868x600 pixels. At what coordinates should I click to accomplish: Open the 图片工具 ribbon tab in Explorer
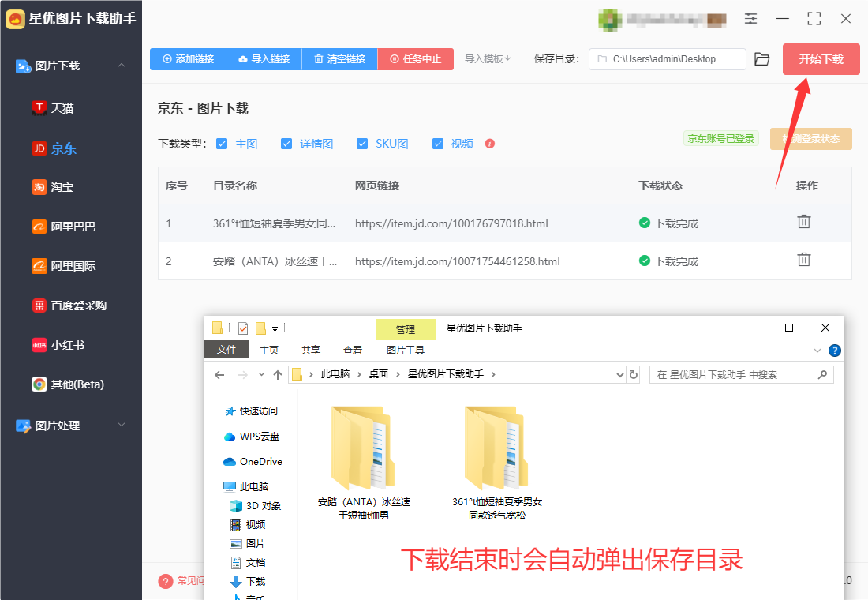pos(406,351)
